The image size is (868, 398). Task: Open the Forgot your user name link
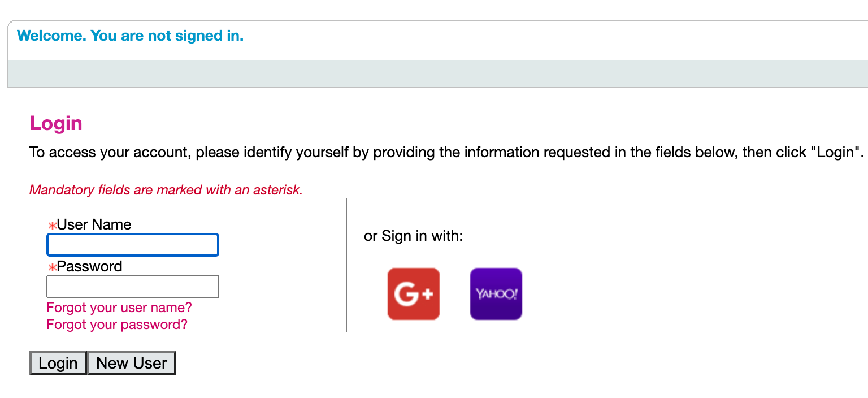click(x=119, y=308)
